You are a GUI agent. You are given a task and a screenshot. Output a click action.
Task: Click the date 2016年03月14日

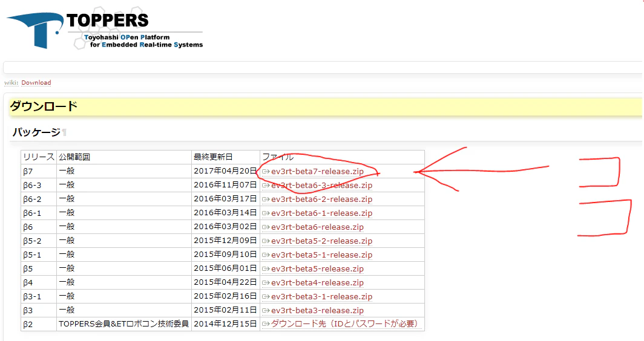(x=225, y=213)
